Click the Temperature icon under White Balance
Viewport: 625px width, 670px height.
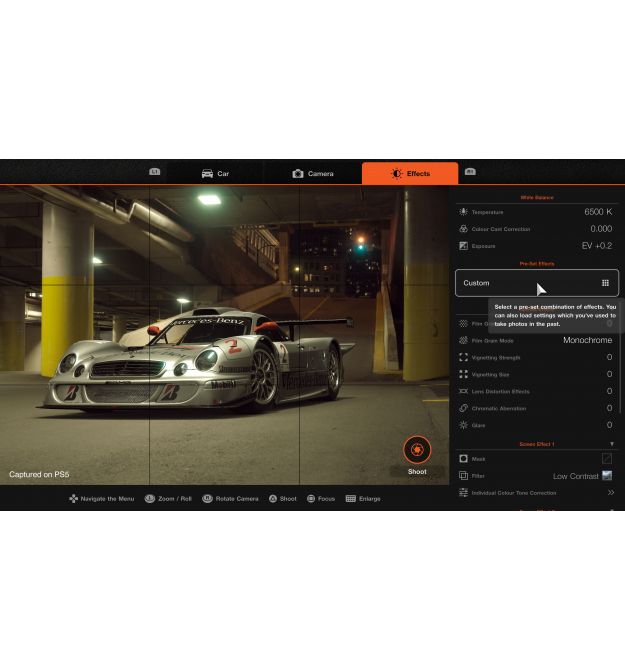tap(463, 212)
